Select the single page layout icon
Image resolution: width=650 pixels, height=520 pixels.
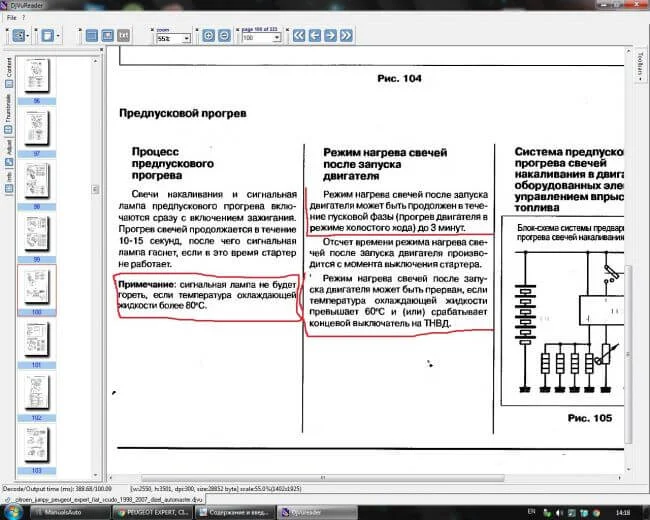pos(91,36)
